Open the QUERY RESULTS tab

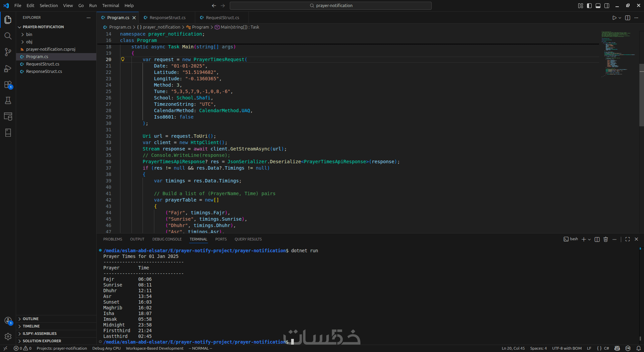(x=248, y=239)
